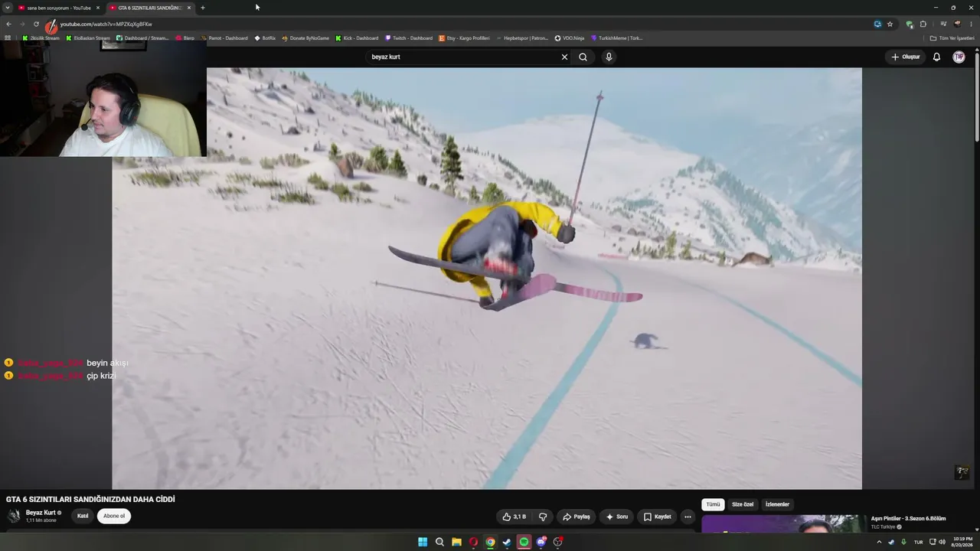Screen dimensions: 980x551
Task: Open a new browser tab
Action: [203, 8]
